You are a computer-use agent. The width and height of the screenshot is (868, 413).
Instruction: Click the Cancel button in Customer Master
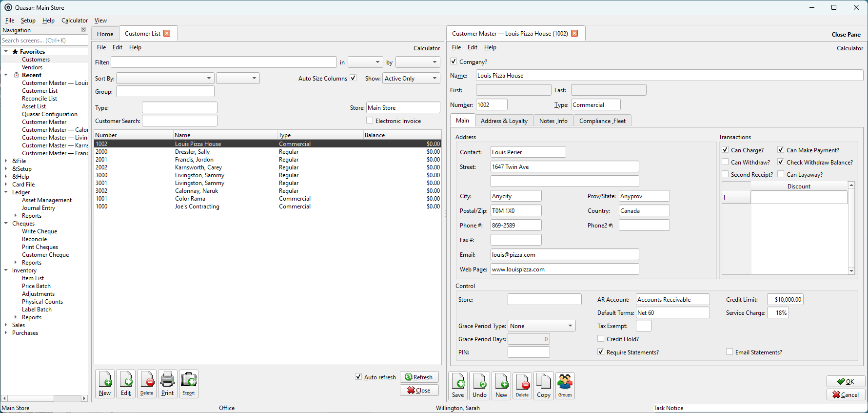[846, 394]
